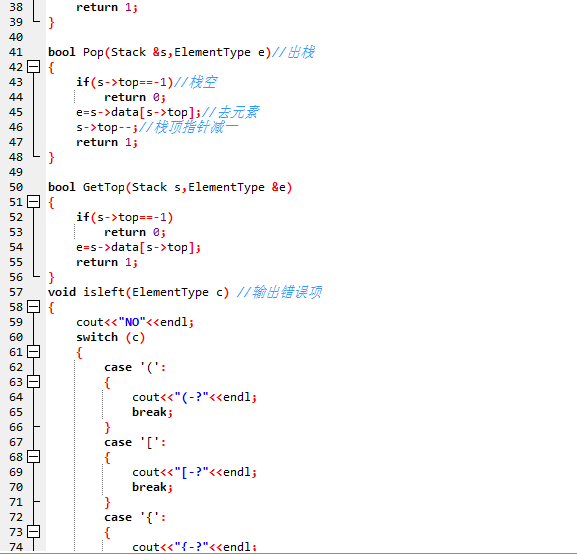The image size is (577, 555).
Task: Click line number 40 in the gutter
Action: pos(16,37)
